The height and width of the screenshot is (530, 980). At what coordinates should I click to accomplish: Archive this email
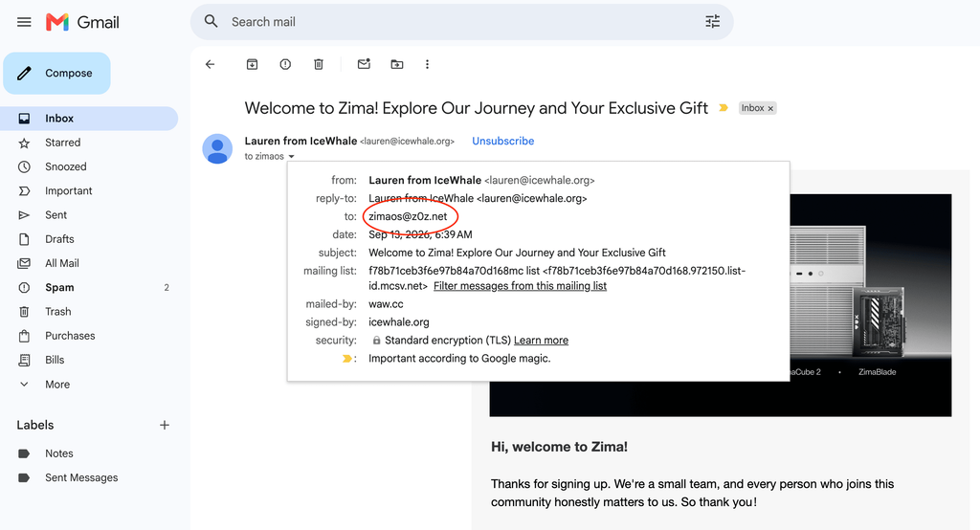pos(252,64)
